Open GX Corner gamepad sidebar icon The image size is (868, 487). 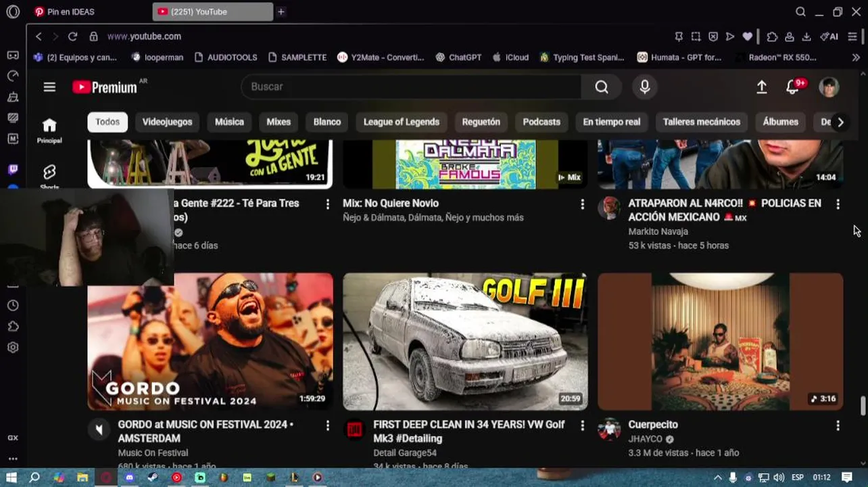point(13,55)
